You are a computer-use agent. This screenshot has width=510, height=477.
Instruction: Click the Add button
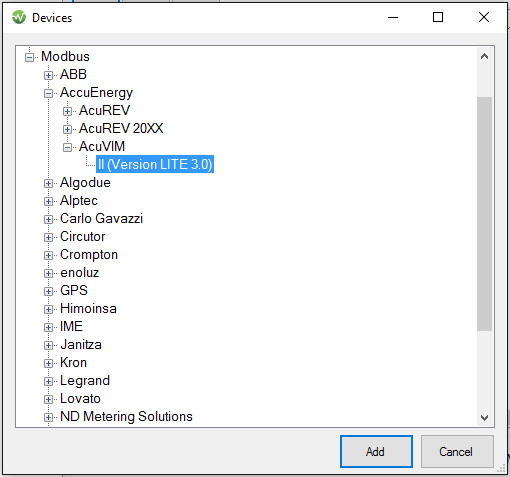coord(376,452)
